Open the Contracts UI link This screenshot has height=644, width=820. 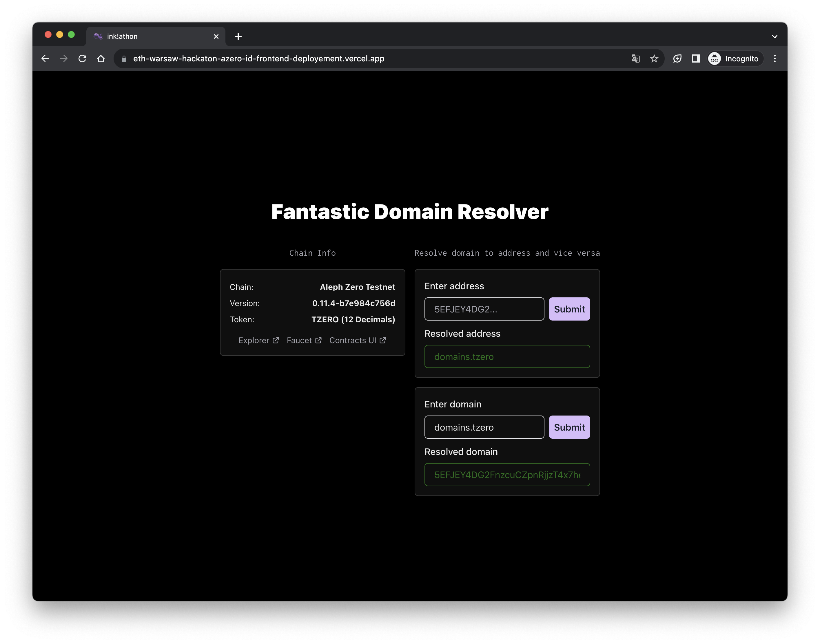(x=357, y=341)
